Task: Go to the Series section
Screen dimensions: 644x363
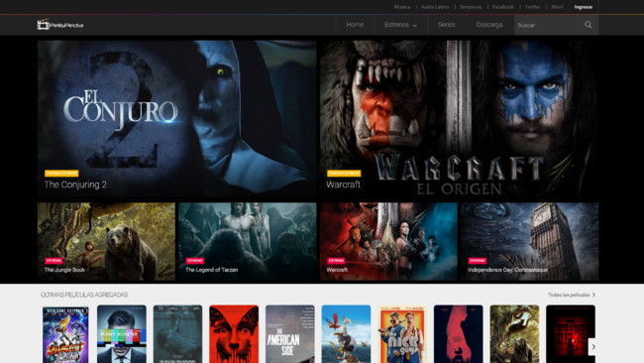Action: (446, 25)
